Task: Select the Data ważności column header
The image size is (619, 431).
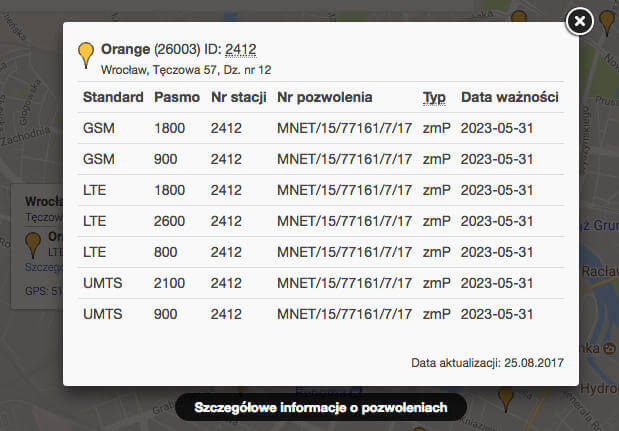Action: tap(510, 97)
